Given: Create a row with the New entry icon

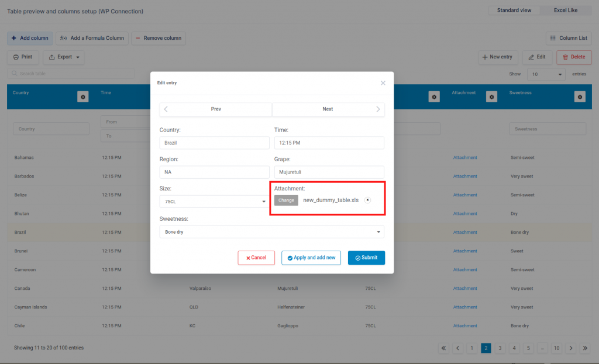Looking at the screenshot, I should pos(487,57).
